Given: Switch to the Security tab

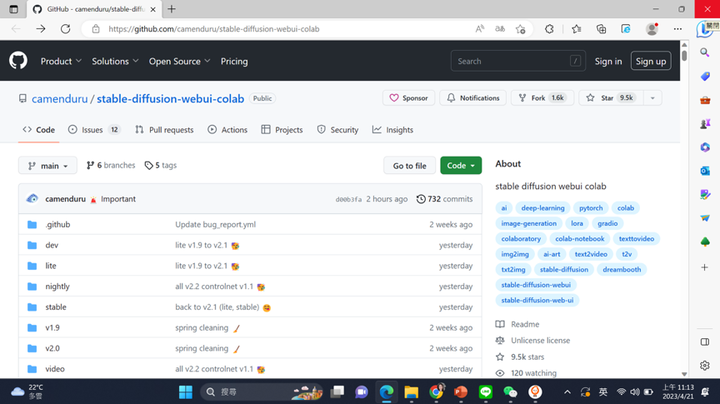Looking at the screenshot, I should click(x=338, y=130).
